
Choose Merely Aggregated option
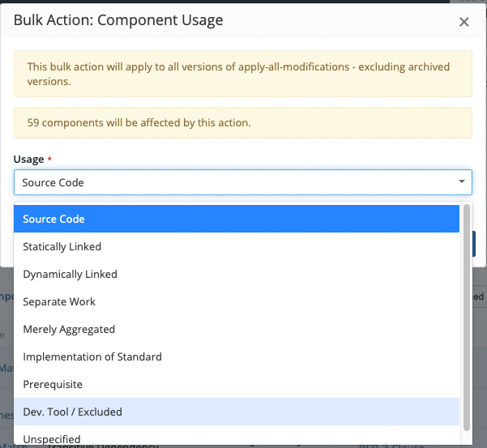(x=237, y=329)
